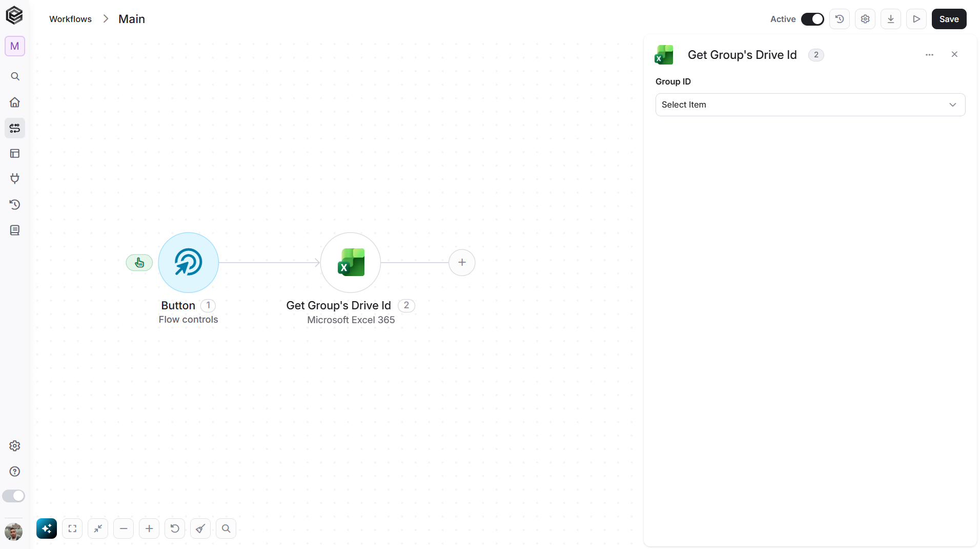Screen dimensions: 980x549
Task: Open the AI assistant sparkle button
Action: click(x=47, y=529)
